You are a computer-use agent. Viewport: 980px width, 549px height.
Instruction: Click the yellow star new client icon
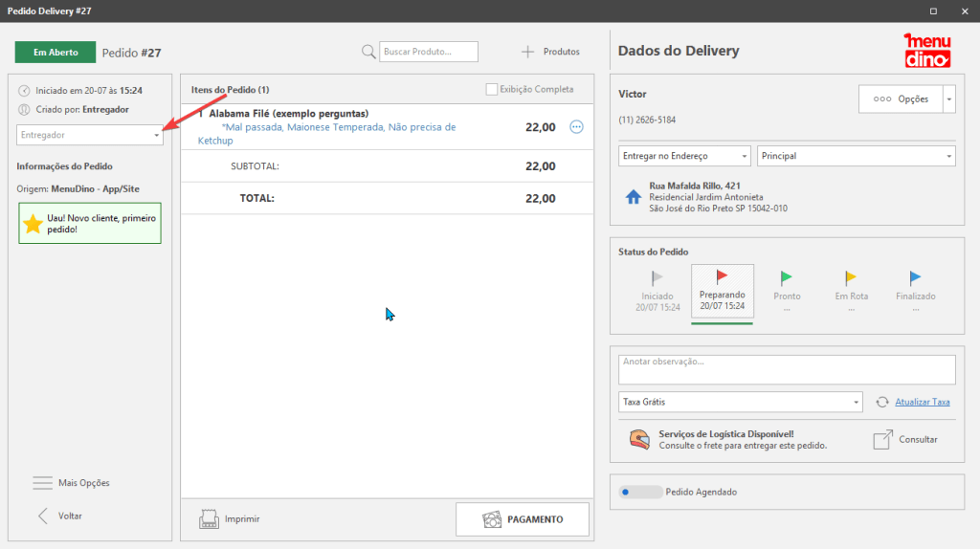click(33, 224)
